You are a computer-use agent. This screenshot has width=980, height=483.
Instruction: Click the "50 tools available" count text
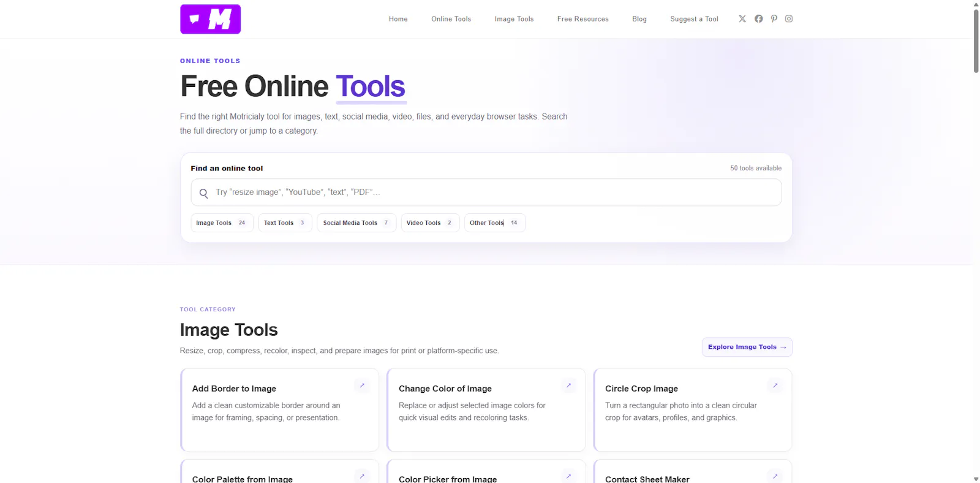coord(756,168)
